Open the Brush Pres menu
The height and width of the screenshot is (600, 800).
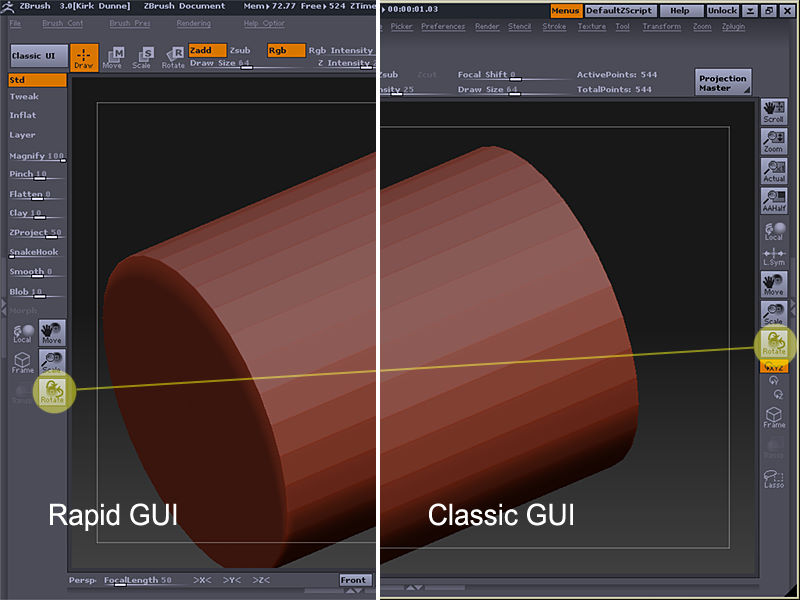pos(130,23)
